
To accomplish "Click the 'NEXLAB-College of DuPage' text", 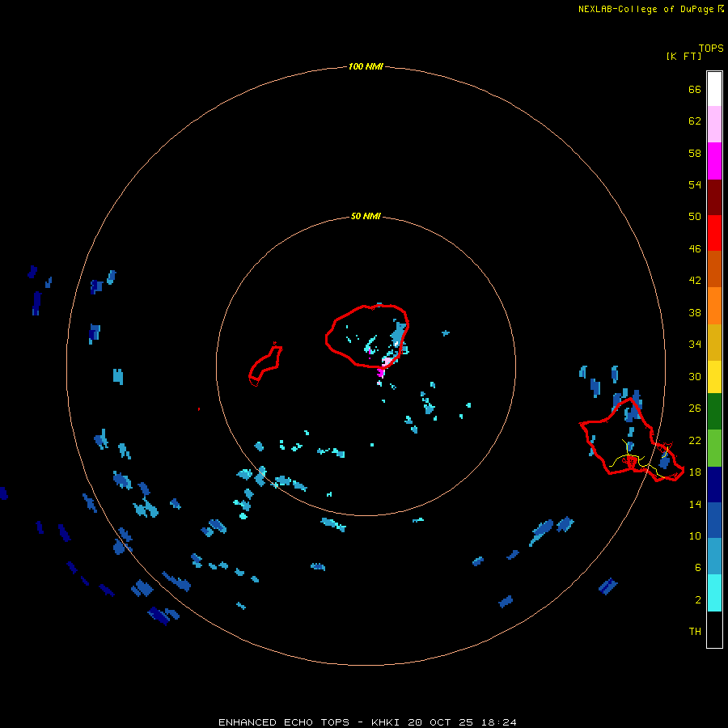I will pyautogui.click(x=647, y=9).
